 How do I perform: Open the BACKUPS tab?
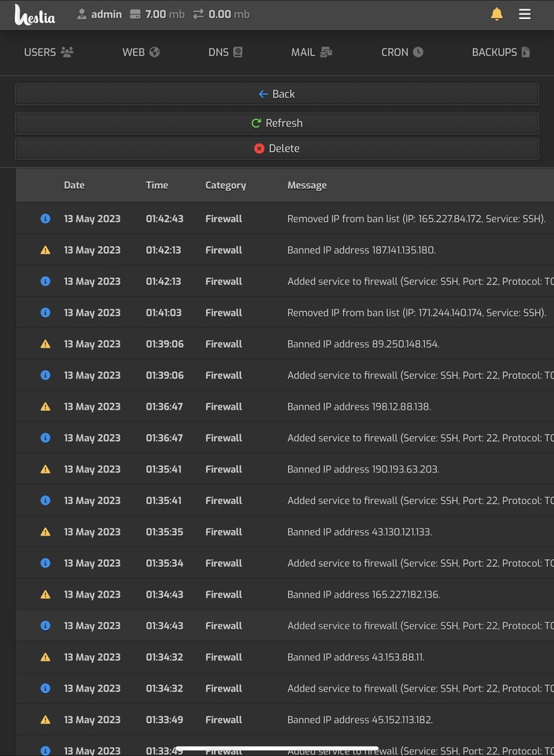pos(500,52)
